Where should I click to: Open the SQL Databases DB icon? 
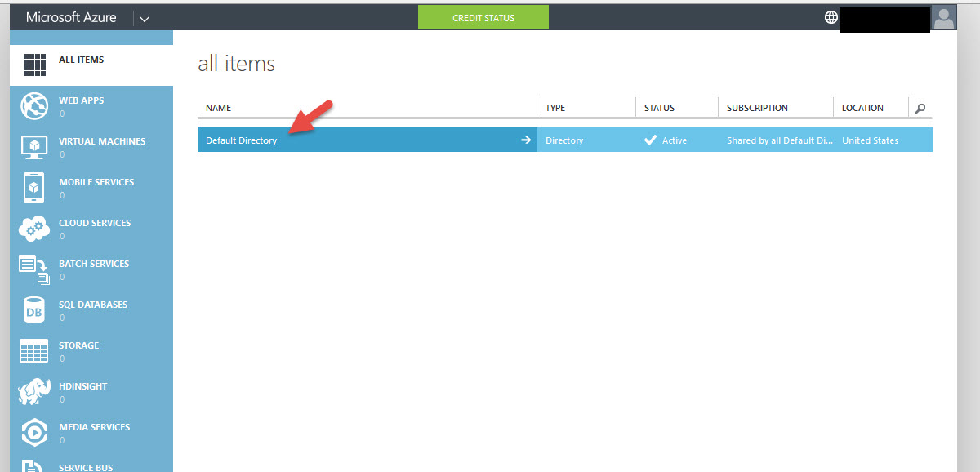pos(33,310)
